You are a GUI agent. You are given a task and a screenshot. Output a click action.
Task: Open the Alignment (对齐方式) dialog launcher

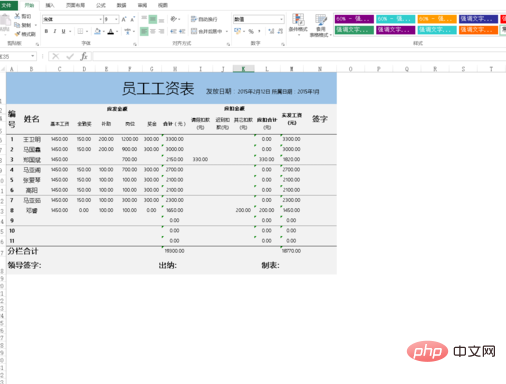[x=228, y=44]
